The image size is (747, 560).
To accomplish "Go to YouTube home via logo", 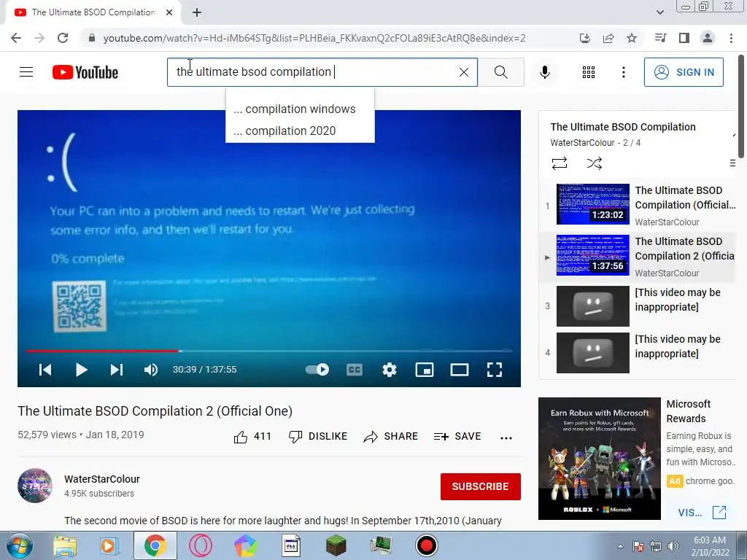I will point(85,72).
